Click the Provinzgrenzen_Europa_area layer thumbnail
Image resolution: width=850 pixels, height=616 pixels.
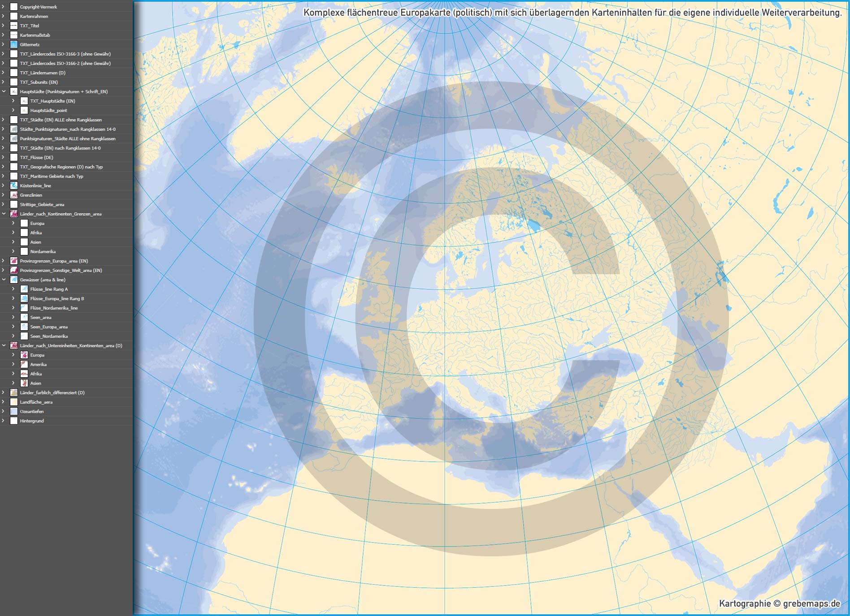[13, 261]
